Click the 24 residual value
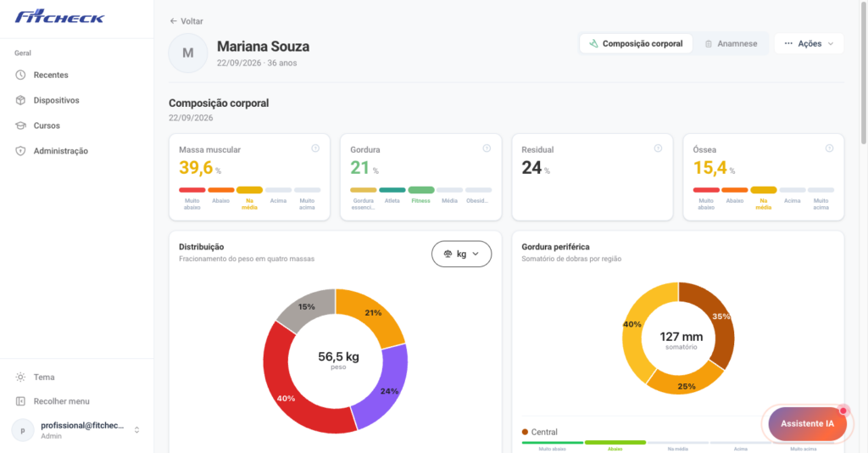 pos(531,167)
